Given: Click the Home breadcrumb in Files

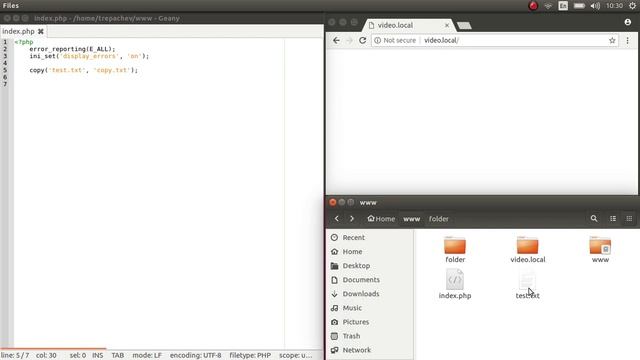Looking at the screenshot, I should [x=381, y=219].
